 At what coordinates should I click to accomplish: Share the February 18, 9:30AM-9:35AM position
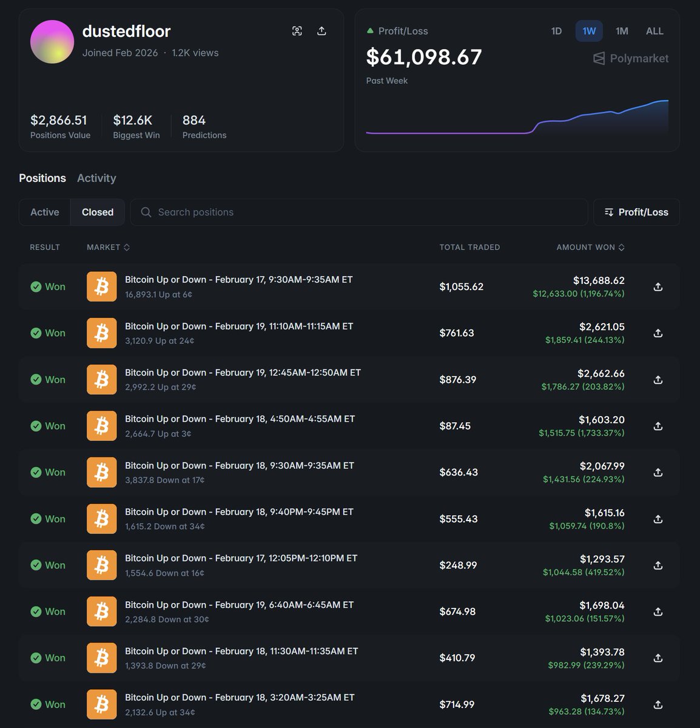(658, 473)
